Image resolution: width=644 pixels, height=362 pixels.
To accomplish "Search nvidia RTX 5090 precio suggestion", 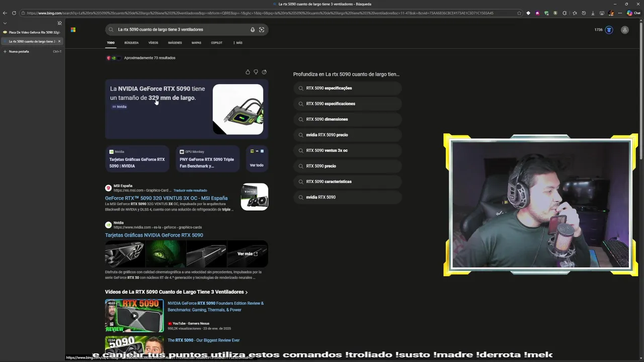I will 347,135.
